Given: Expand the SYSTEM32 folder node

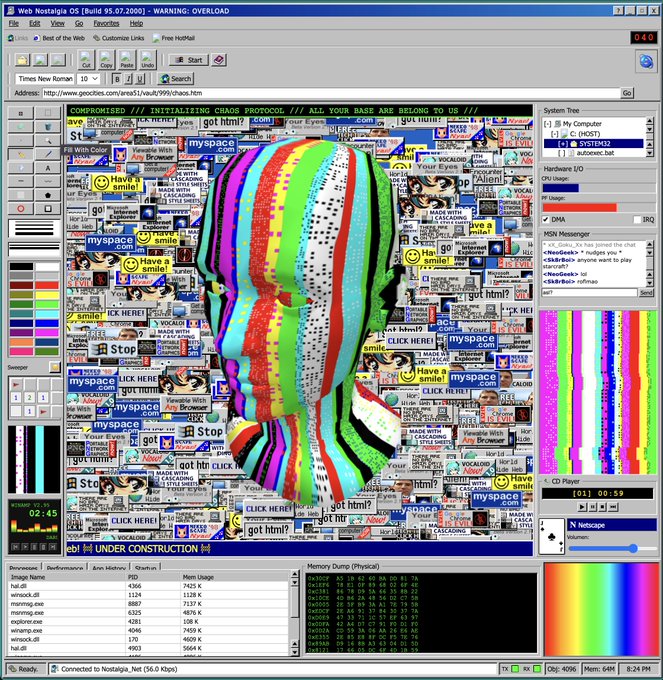Looking at the screenshot, I should pyautogui.click(x=563, y=144).
